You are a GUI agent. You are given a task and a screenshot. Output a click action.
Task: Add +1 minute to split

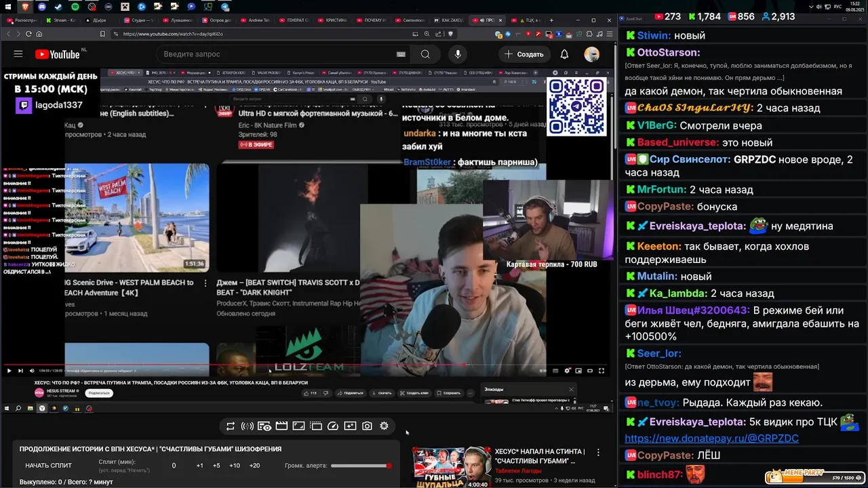tap(199, 466)
